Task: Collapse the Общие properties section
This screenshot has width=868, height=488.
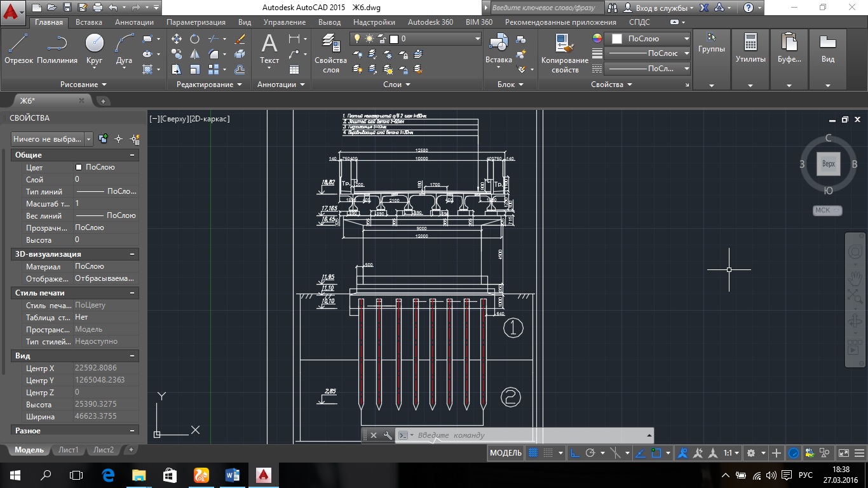Action: [x=132, y=155]
